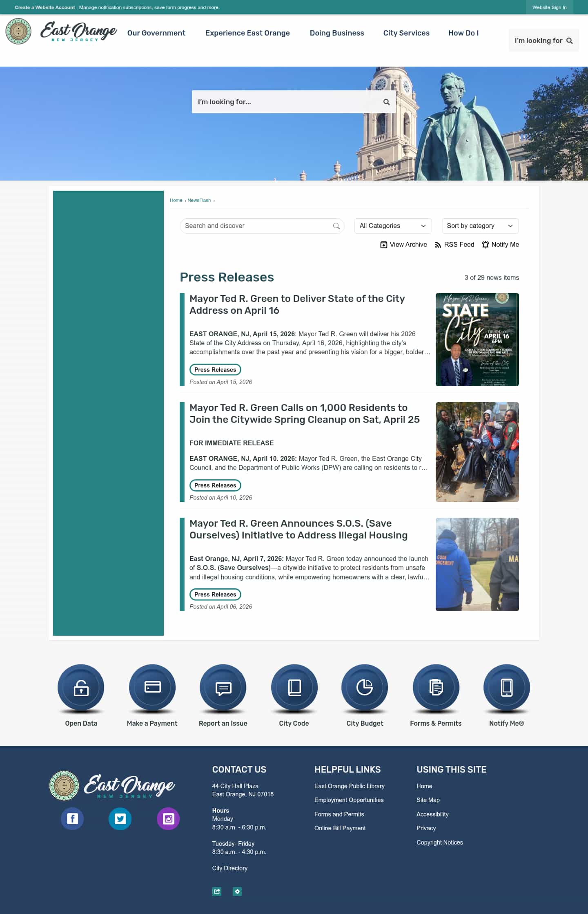Open the RSS Feed link

click(x=454, y=244)
